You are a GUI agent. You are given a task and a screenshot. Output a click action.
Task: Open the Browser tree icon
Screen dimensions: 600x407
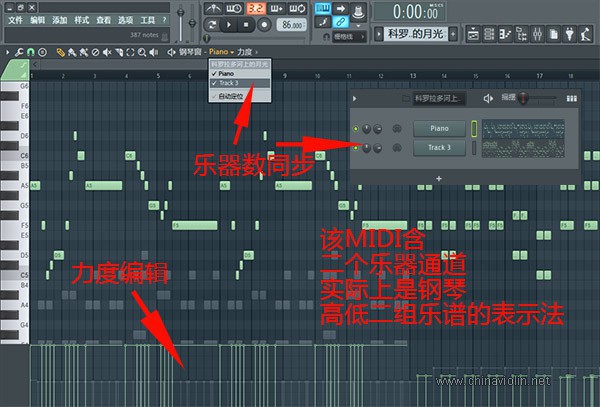coord(522,34)
